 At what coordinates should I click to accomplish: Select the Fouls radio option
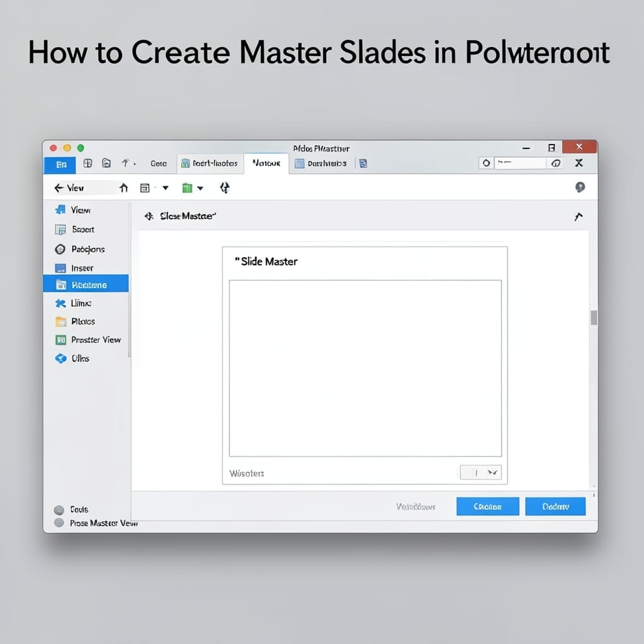tap(59, 509)
